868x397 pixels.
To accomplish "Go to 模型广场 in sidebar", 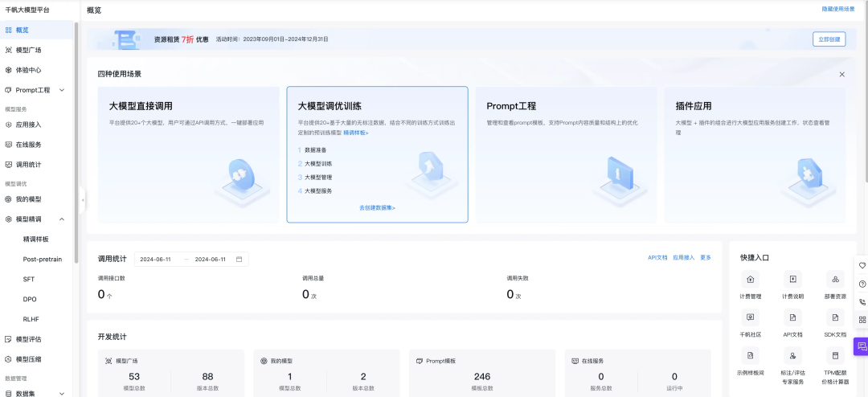I will coord(29,50).
